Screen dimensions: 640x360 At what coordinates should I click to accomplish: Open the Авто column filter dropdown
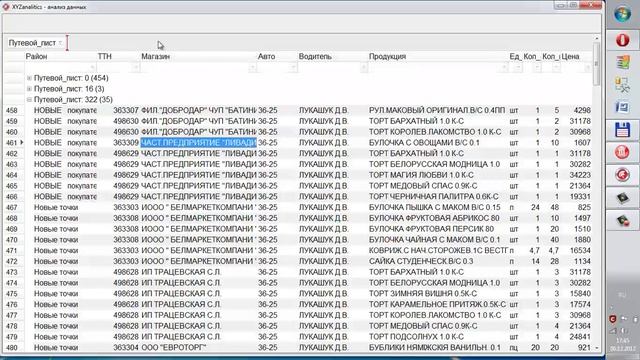point(293,67)
